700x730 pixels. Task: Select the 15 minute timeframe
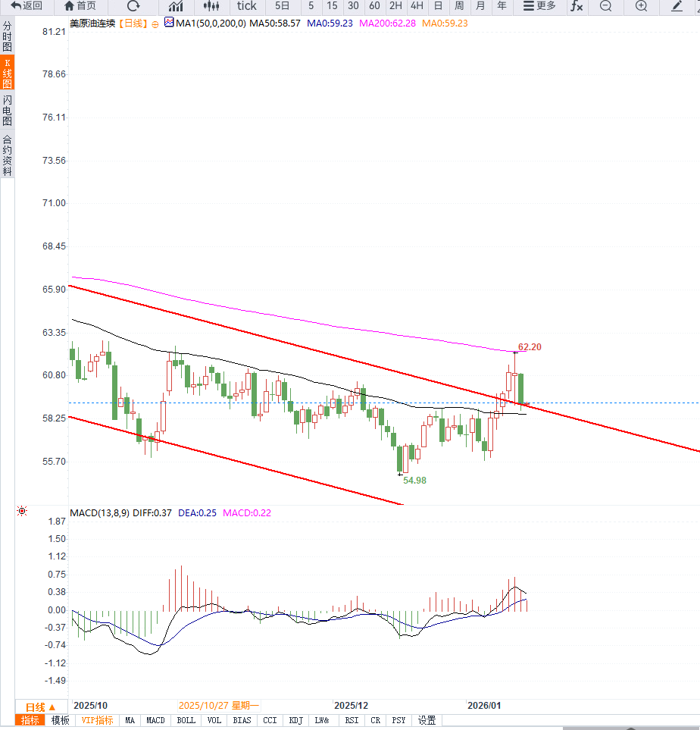pos(332,6)
